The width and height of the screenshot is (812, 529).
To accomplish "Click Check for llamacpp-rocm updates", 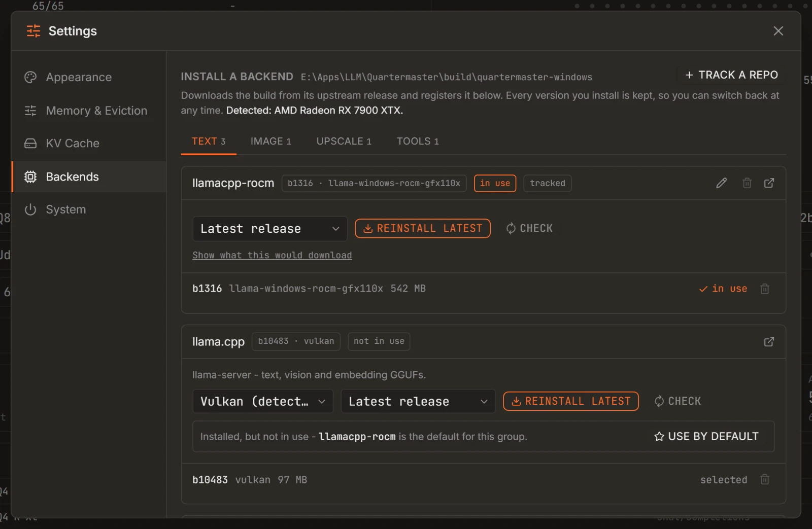I will click(x=529, y=228).
